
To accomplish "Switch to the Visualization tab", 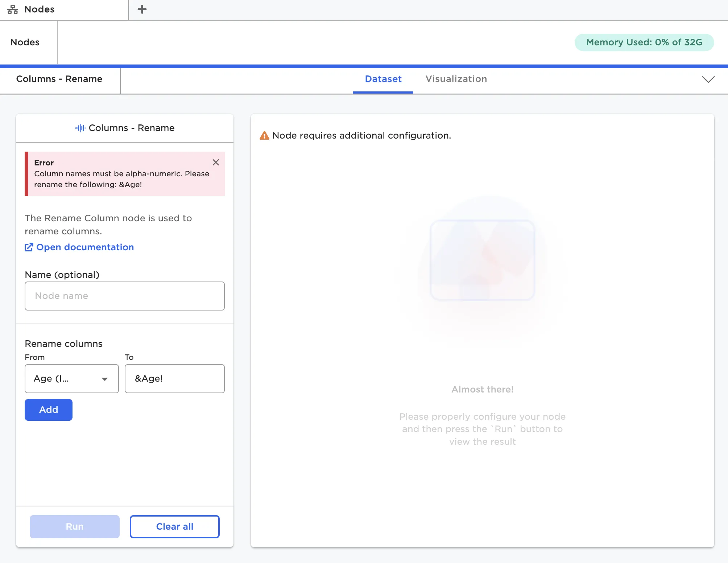I will point(456,79).
